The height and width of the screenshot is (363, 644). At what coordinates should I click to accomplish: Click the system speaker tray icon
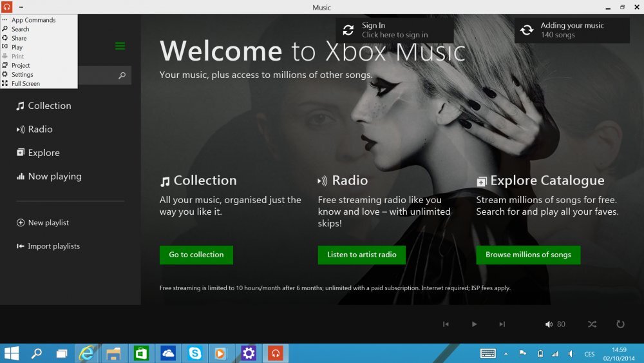pyautogui.click(x=571, y=353)
